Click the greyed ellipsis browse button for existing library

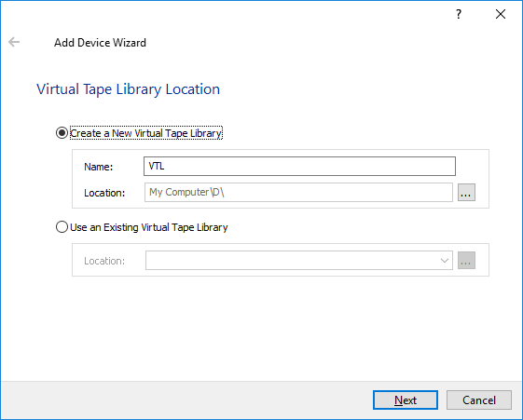[x=466, y=261]
